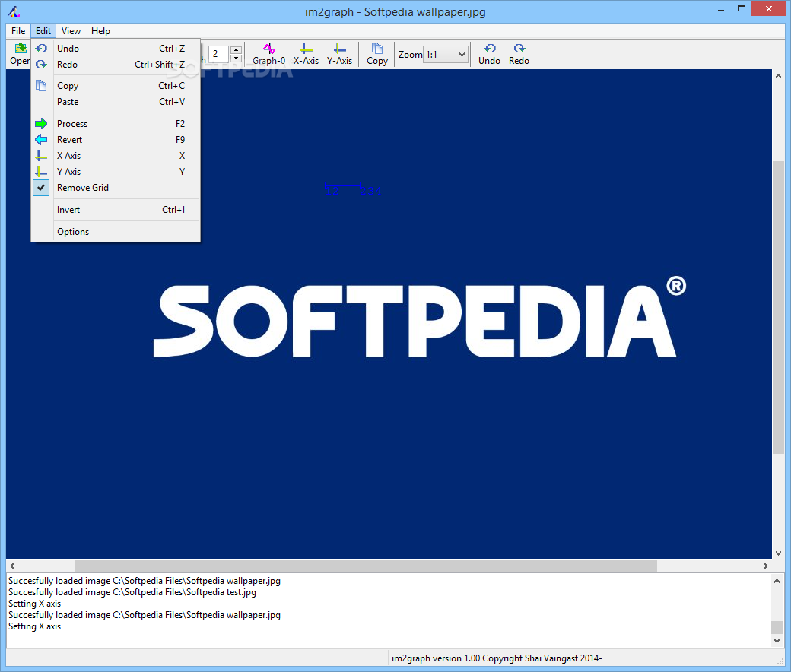Click the Copy toolbar button
The image size is (791, 672).
[376, 54]
